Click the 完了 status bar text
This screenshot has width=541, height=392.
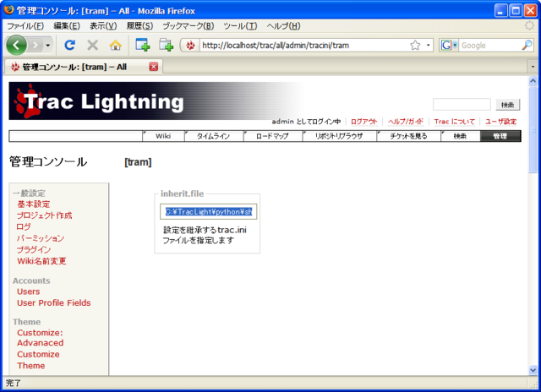click(x=14, y=383)
